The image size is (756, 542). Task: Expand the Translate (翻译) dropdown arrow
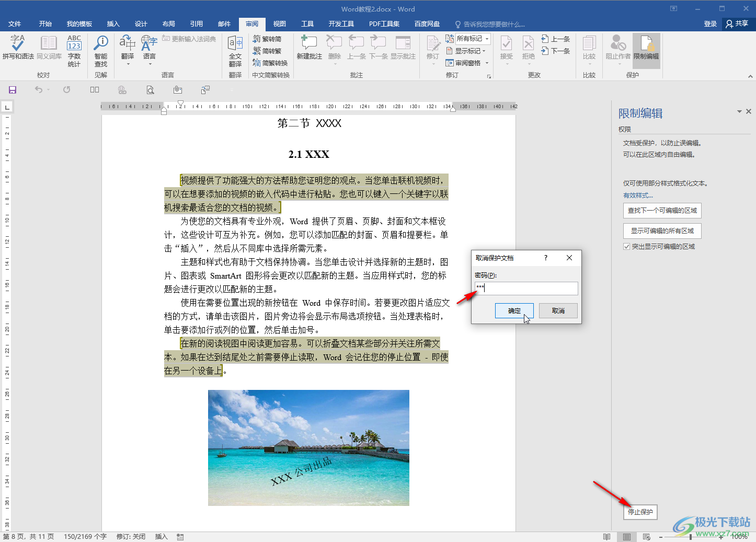coord(128,64)
